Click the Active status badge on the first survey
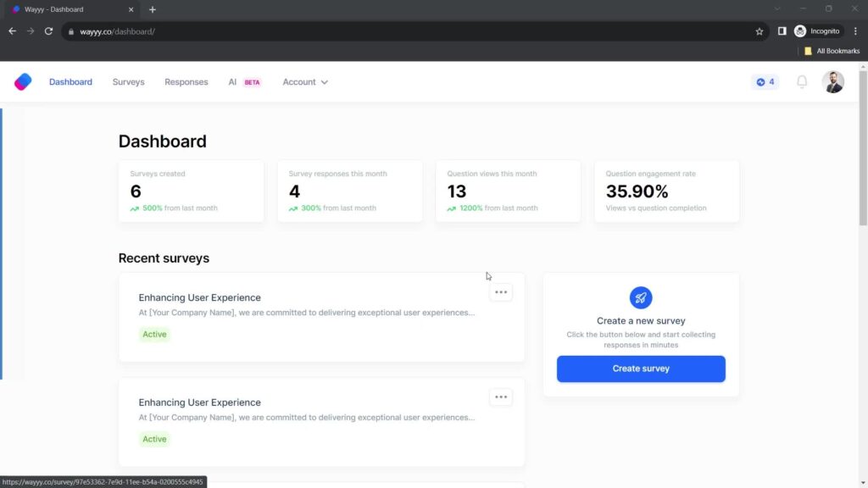This screenshot has height=488, width=868. (x=154, y=334)
